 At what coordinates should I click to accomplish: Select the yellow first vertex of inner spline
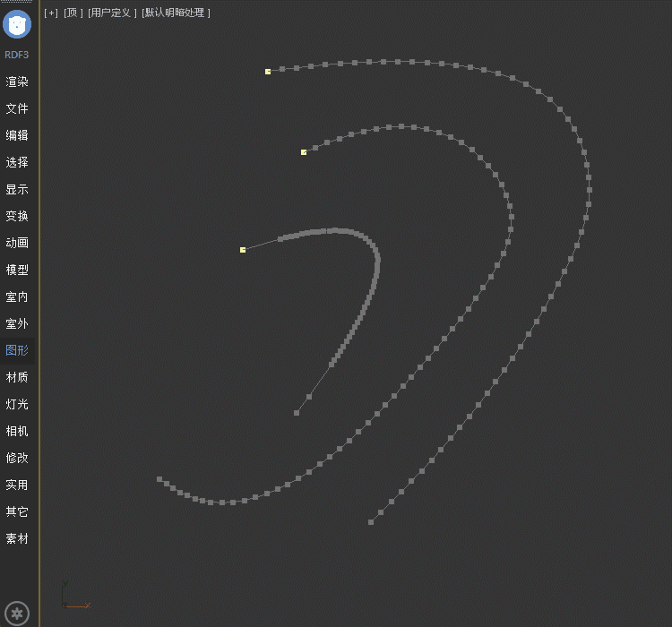point(243,250)
